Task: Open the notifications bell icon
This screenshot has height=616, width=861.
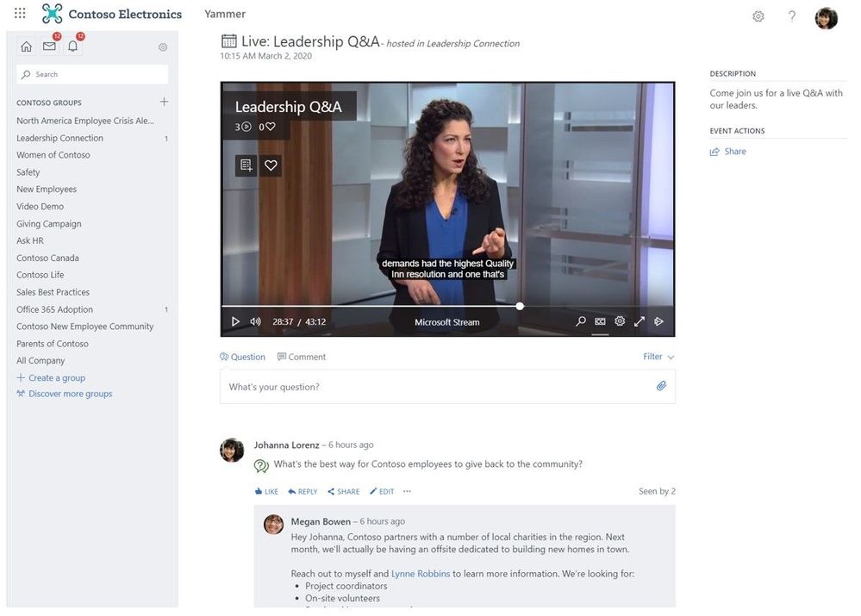Action: [x=72, y=47]
